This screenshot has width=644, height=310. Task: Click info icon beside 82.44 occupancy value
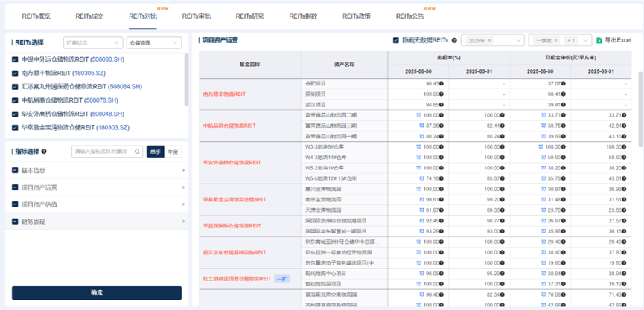pos(503,126)
